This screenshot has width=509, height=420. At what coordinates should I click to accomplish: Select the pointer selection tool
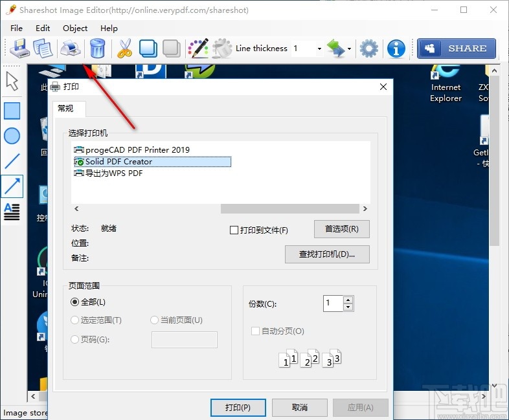click(12, 81)
